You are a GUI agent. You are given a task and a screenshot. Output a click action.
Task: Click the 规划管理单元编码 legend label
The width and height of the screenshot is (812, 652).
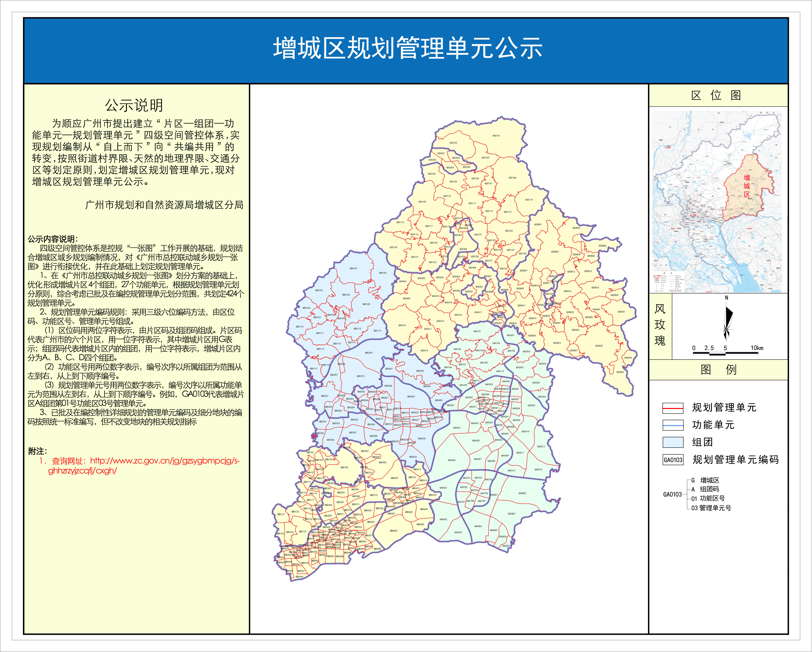pyautogui.click(x=736, y=459)
